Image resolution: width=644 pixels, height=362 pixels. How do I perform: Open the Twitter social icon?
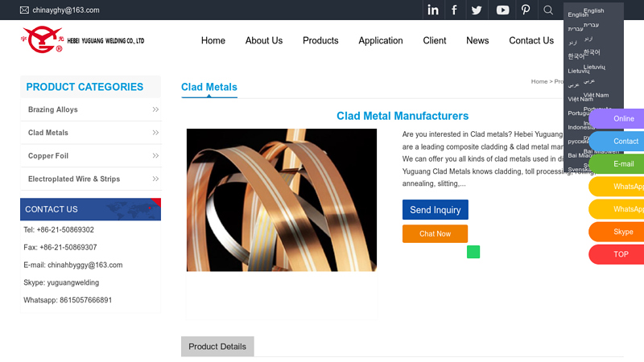click(477, 10)
